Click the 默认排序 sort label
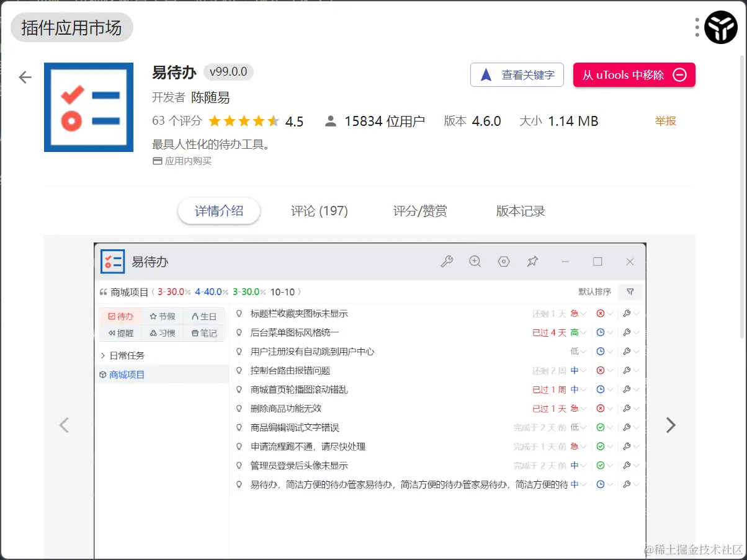 tap(594, 291)
